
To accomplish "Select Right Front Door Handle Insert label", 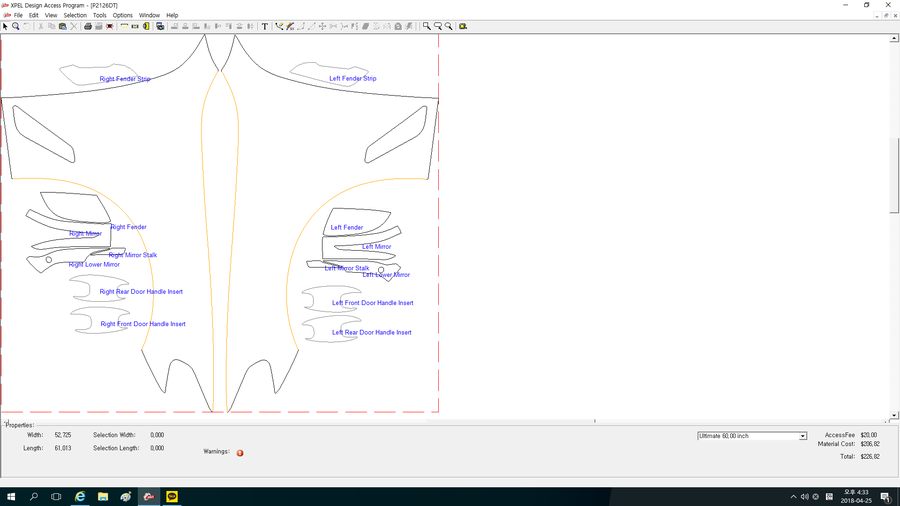I will coord(143,324).
